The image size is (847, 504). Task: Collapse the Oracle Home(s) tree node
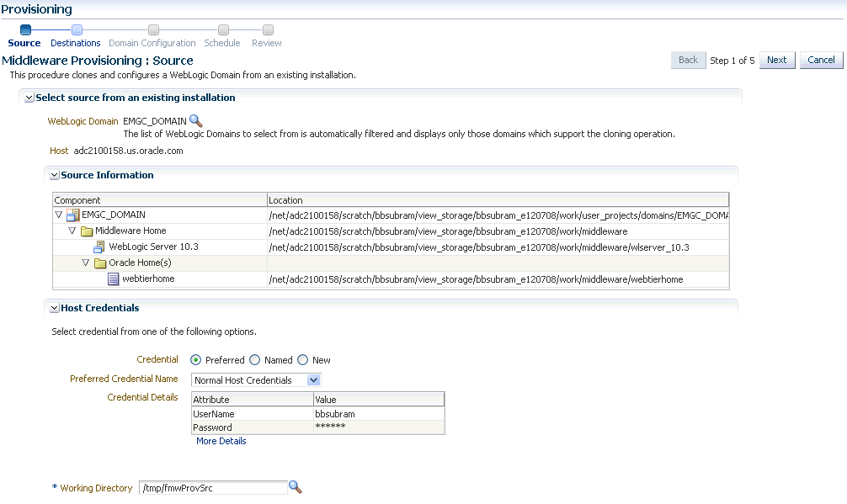click(x=85, y=263)
